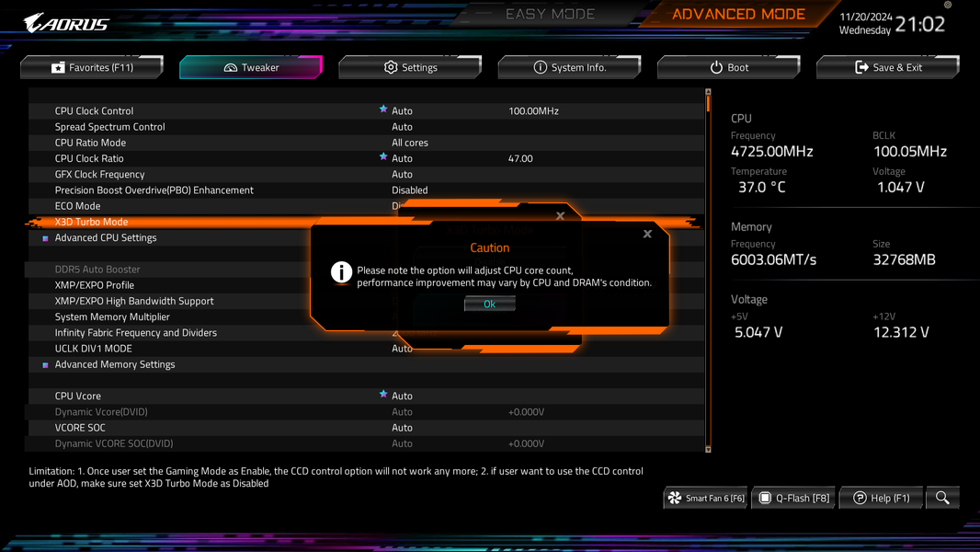Click the favorite star beside CPU Clock Control
This screenshot has height=552, width=980.
[383, 109]
